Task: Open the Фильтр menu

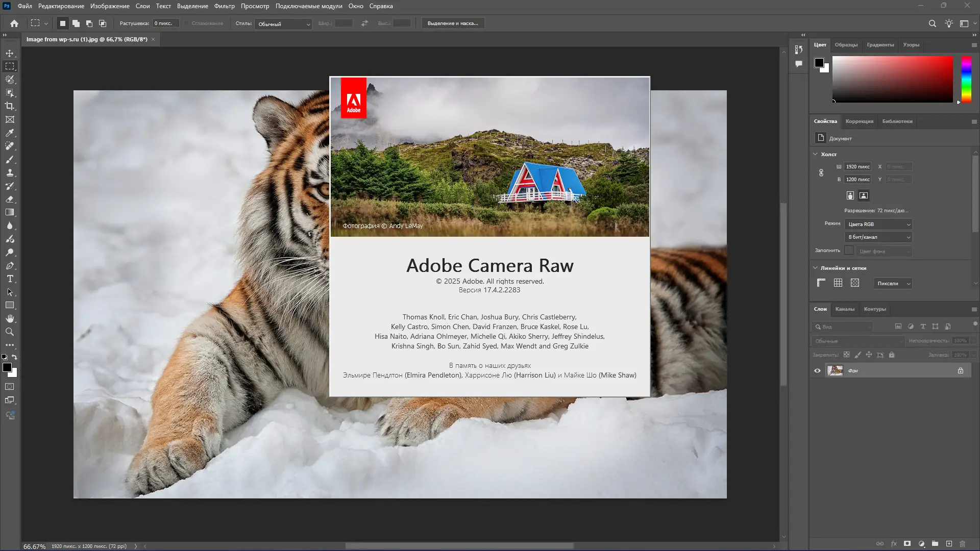Action: click(x=224, y=6)
